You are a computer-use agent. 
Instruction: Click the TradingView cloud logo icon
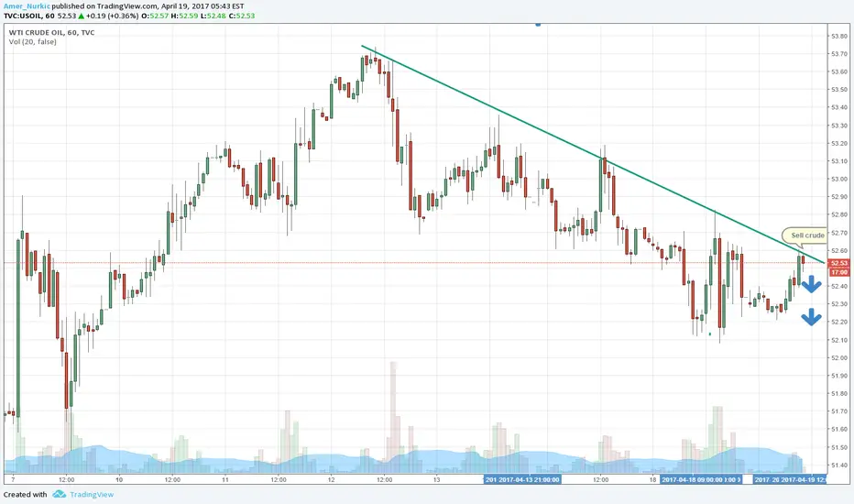point(60,494)
